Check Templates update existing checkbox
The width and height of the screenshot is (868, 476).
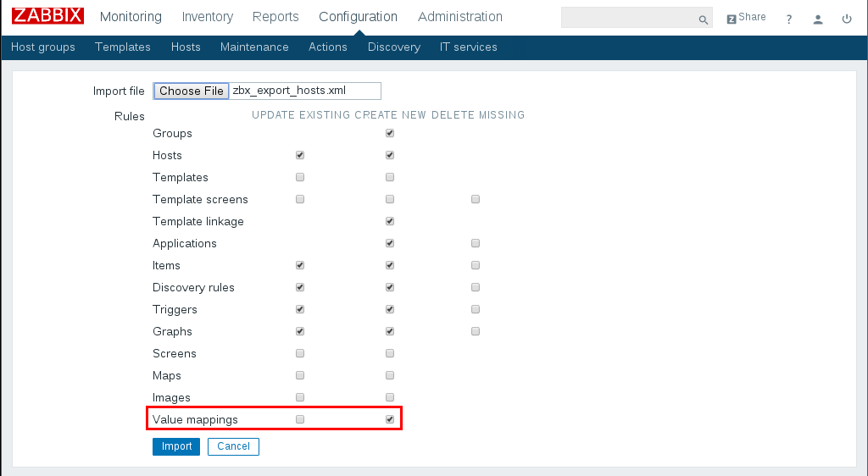tap(300, 178)
